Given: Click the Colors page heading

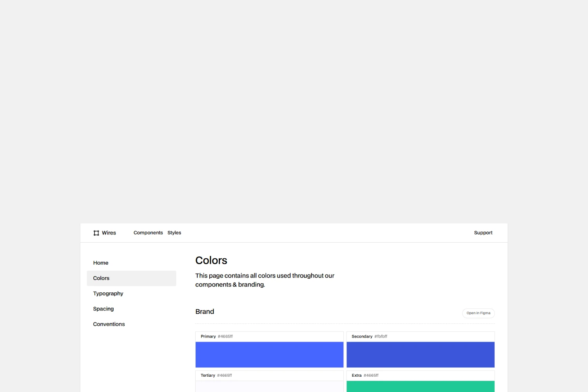Looking at the screenshot, I should point(211,260).
